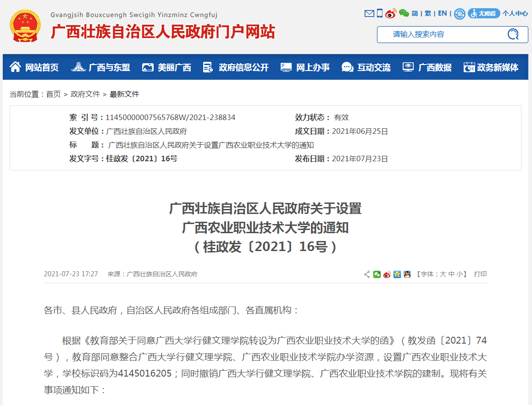
Task: Share the article via the Weibo icon below the title
Action: coord(387,274)
